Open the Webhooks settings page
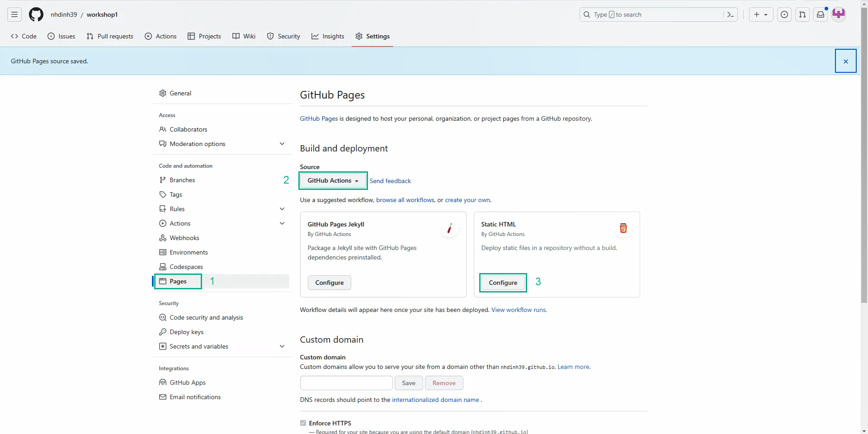The image size is (868, 434). click(x=184, y=238)
